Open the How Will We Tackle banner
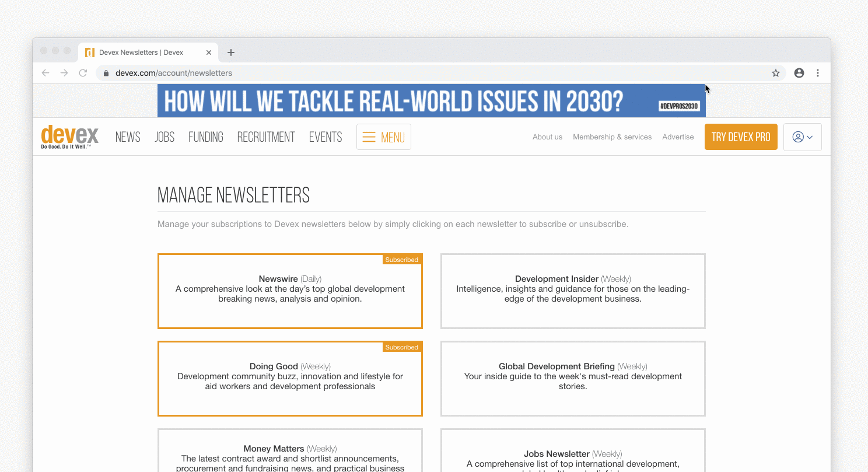This screenshot has width=868, height=472. pyautogui.click(x=432, y=100)
